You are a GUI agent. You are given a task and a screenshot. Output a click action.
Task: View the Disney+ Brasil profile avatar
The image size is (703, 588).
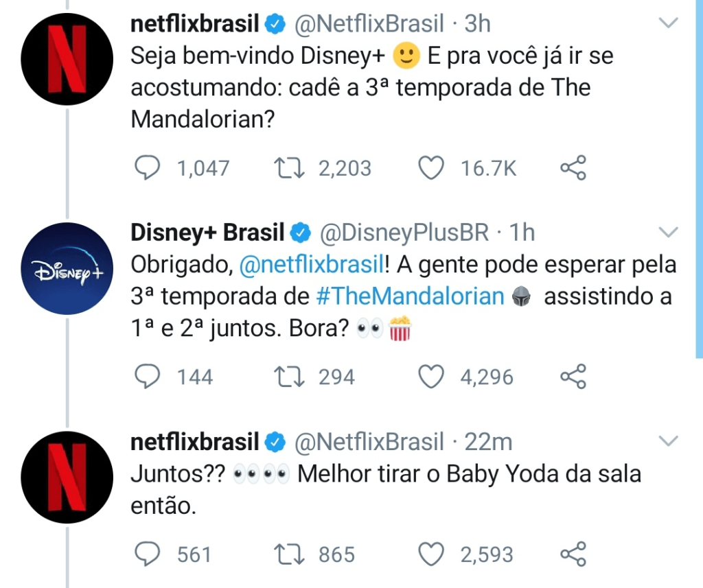pyautogui.click(x=67, y=268)
